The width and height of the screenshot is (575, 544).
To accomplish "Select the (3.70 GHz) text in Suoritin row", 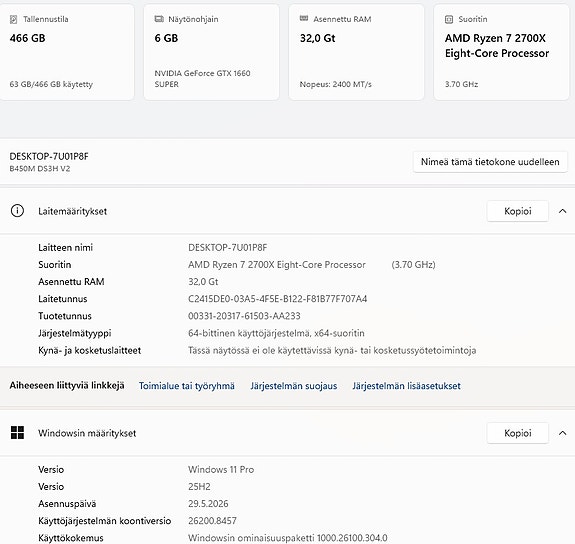I will (413, 265).
